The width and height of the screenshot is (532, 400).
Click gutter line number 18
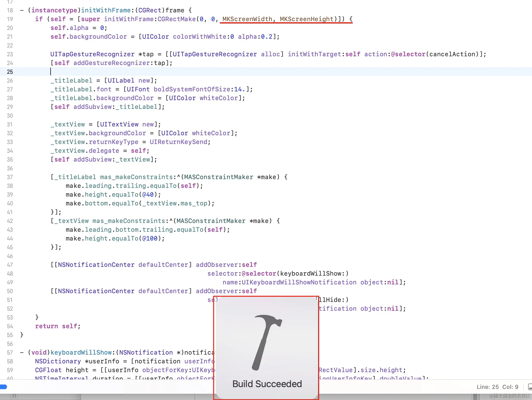(x=10, y=10)
